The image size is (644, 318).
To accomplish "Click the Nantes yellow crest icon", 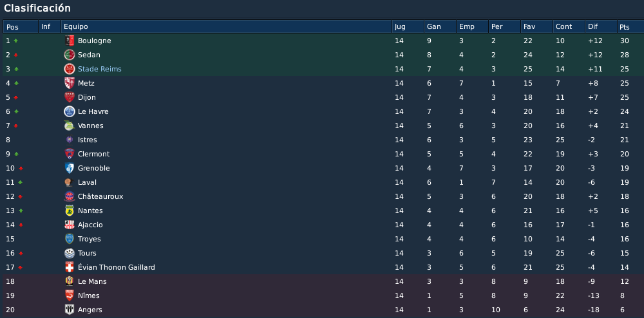I will click(70, 210).
